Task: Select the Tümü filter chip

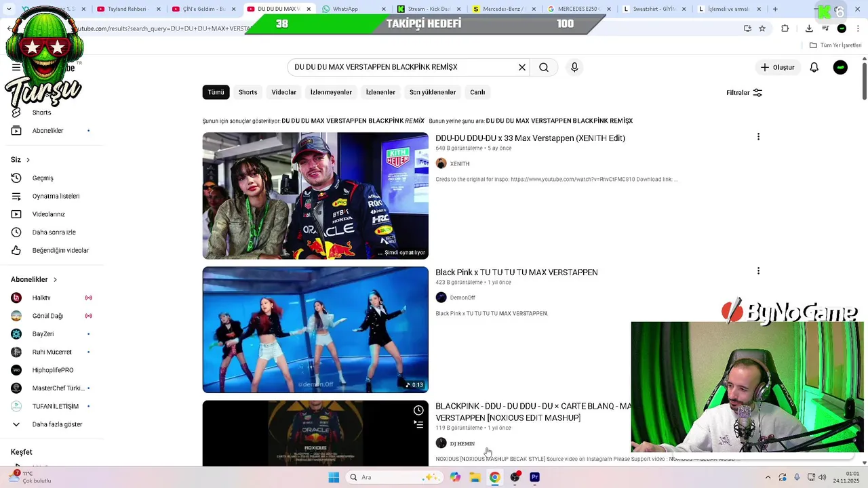Action: 216,92
